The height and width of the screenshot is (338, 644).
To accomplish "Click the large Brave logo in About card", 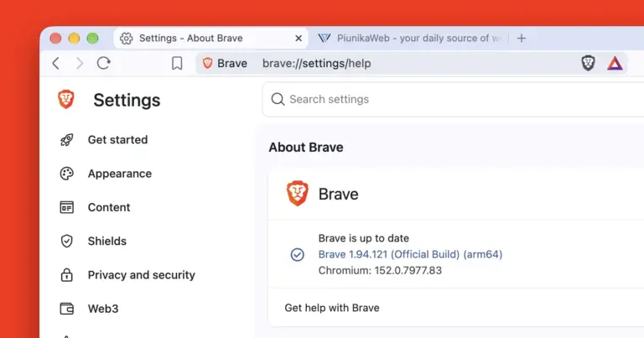I will coord(298,194).
